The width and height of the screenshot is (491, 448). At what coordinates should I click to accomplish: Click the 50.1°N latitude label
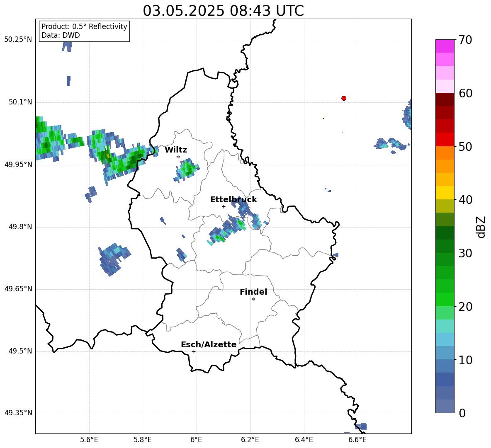[20, 102]
